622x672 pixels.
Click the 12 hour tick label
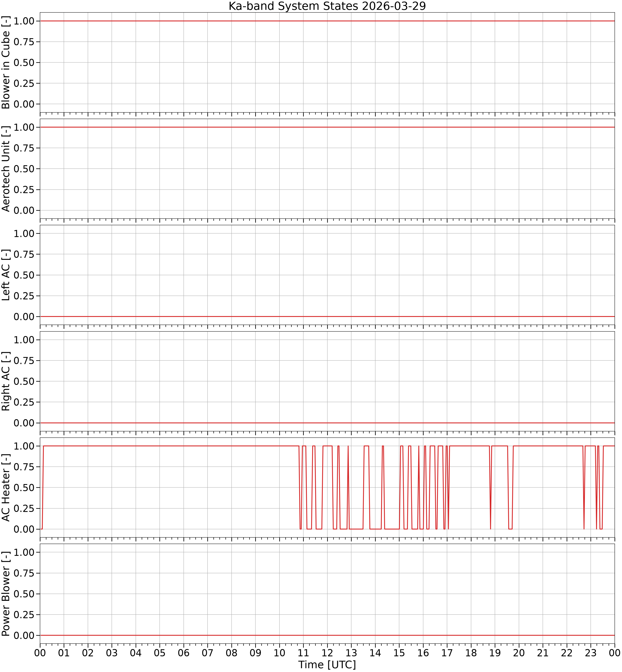click(x=327, y=653)
